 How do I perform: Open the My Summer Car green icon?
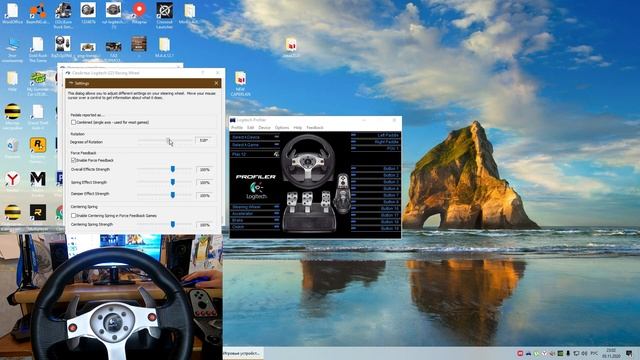tap(38, 78)
